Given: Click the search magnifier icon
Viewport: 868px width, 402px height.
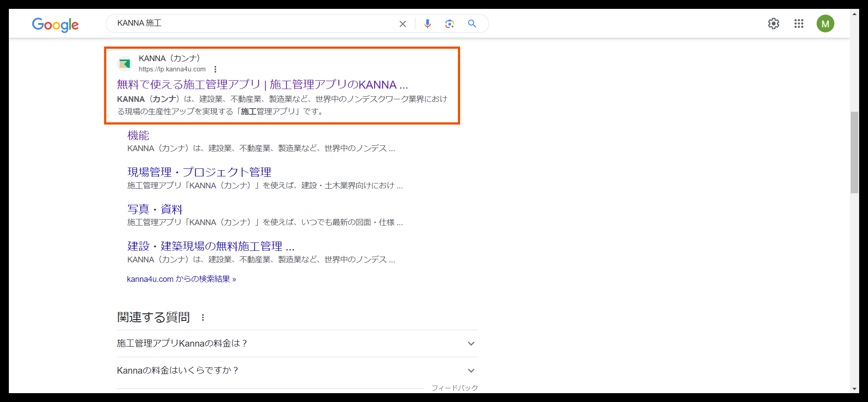Looking at the screenshot, I should 472,23.
